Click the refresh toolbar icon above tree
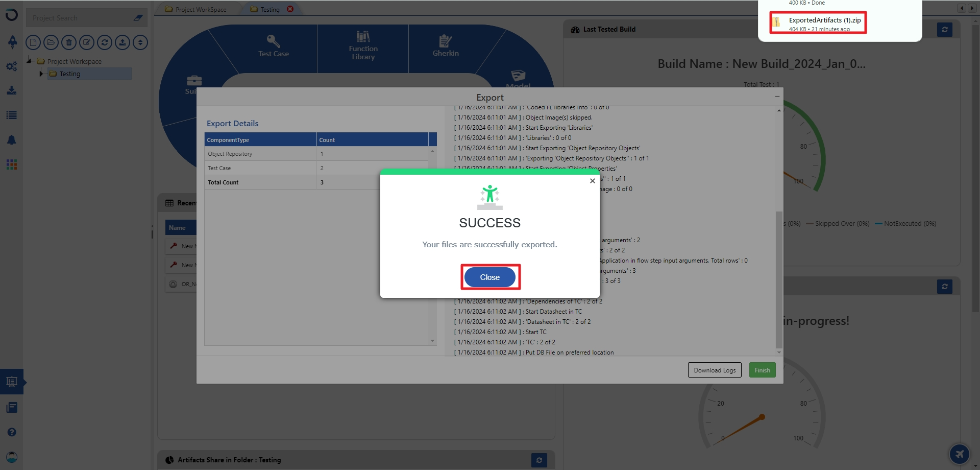The image size is (980, 470). [105, 42]
